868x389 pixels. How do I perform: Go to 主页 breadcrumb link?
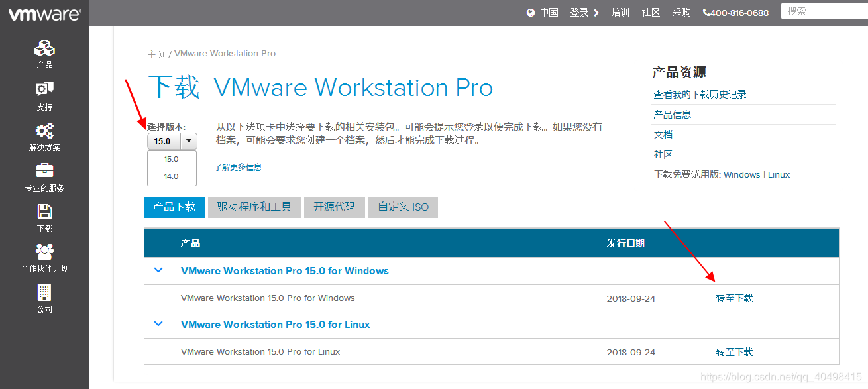coord(156,54)
